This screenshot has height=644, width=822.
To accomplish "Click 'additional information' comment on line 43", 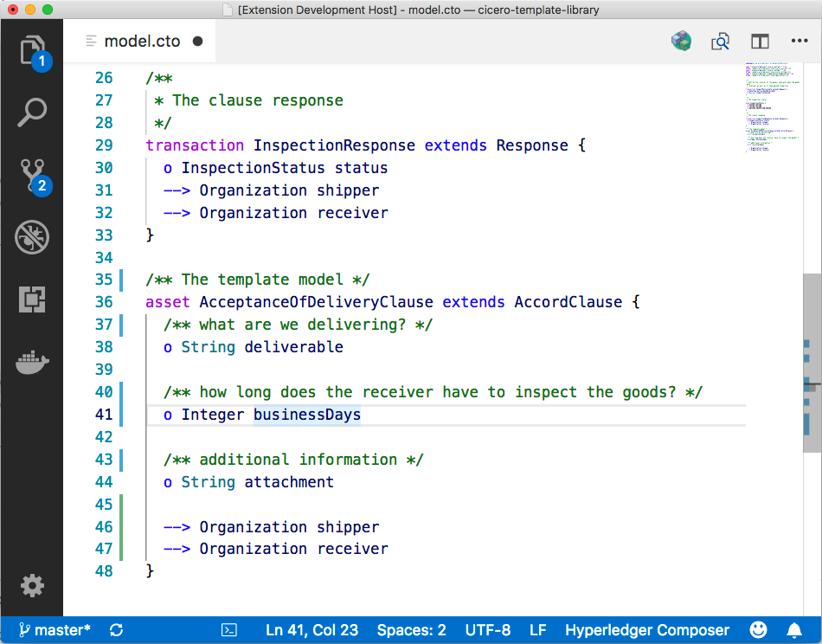I will pyautogui.click(x=293, y=460).
